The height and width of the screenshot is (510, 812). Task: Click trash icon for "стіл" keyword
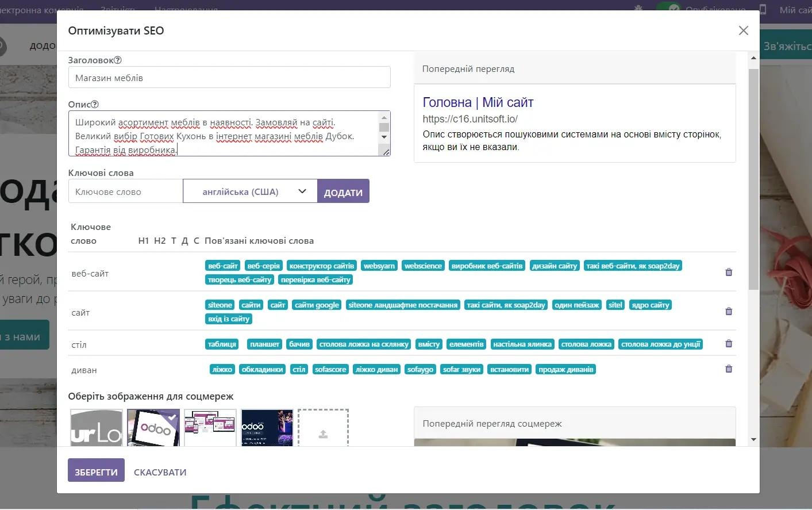[729, 344]
